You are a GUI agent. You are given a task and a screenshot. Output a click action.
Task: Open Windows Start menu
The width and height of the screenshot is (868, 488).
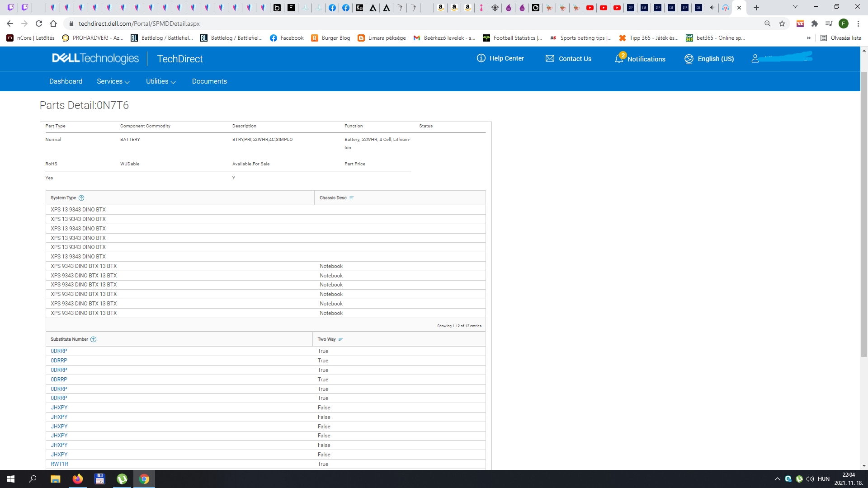click(x=11, y=479)
